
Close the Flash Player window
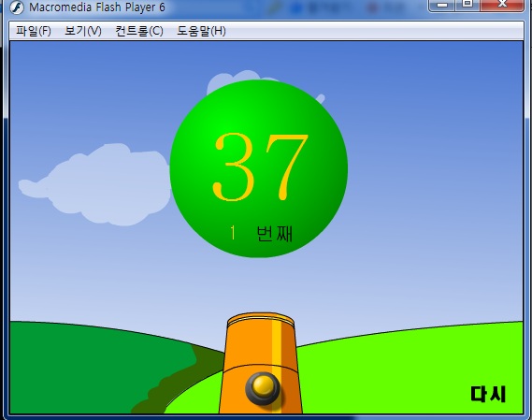click(x=502, y=4)
